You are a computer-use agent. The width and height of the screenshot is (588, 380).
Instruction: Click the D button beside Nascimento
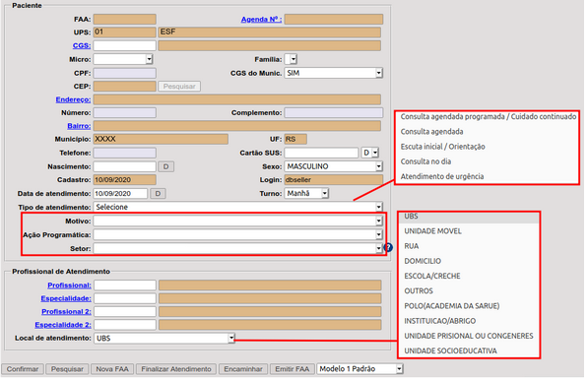(165, 166)
